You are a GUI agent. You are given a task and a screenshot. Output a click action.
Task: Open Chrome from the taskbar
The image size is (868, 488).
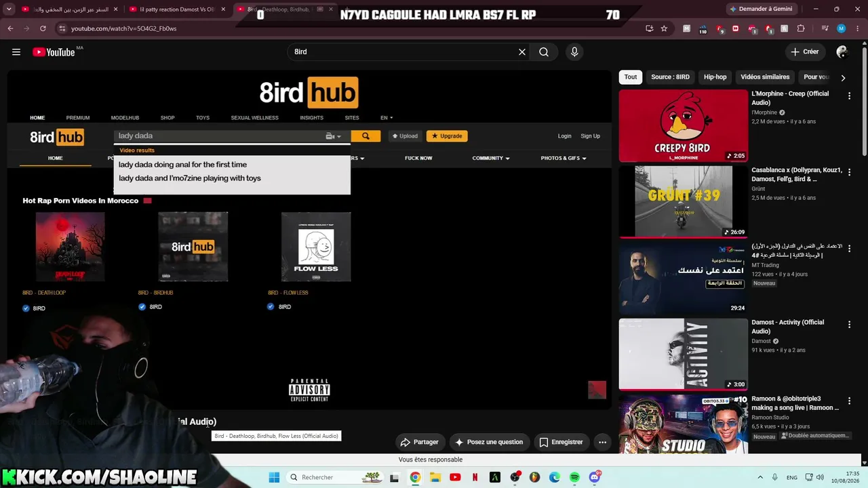coord(415,477)
